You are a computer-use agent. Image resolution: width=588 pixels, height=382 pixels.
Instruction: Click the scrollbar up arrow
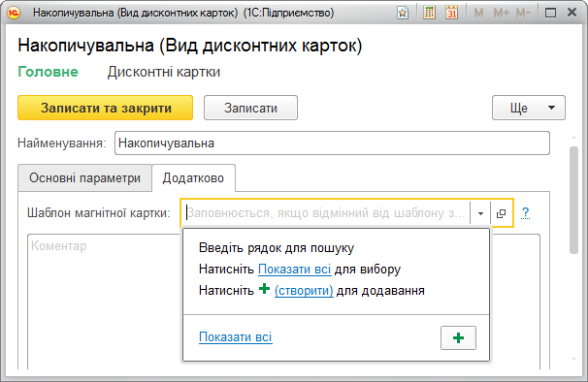(573, 138)
